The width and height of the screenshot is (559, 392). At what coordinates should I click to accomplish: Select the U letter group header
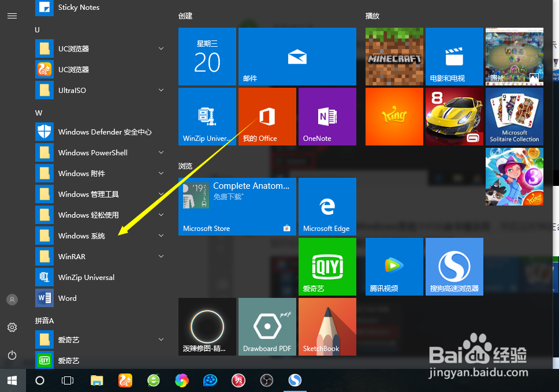point(37,30)
